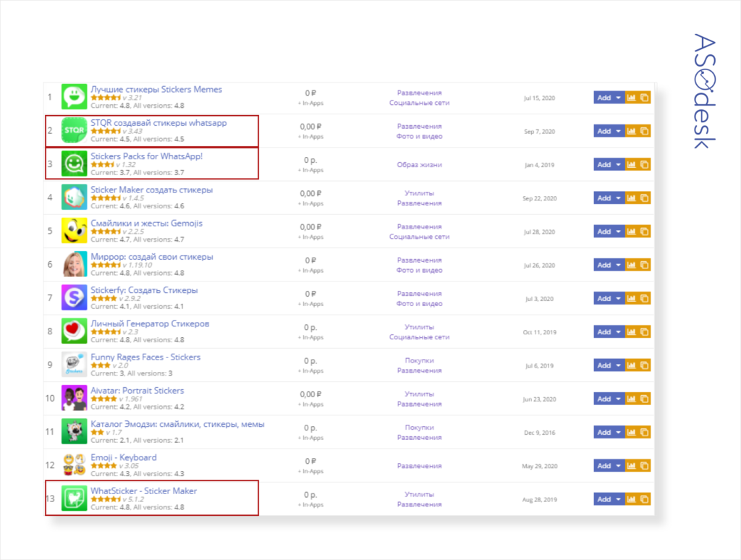
Task: Select the date May 29, 2020
Action: pyautogui.click(x=539, y=466)
